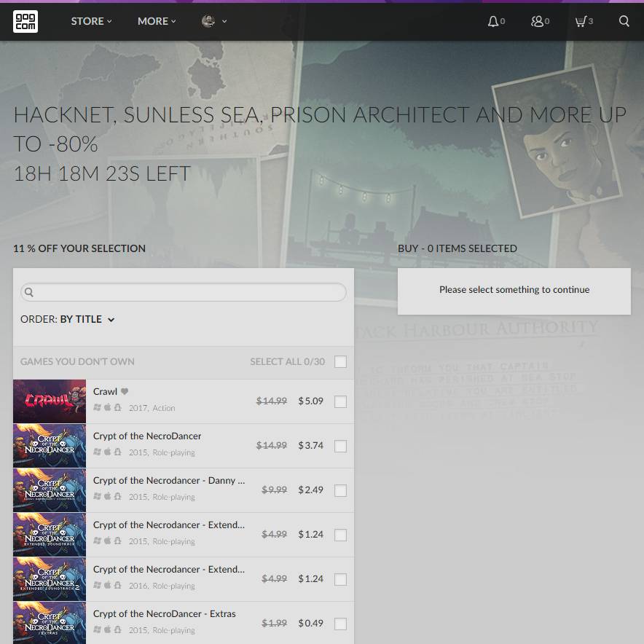
Task: Click the "2017, Action" label under Crawl
Action: coord(152,408)
